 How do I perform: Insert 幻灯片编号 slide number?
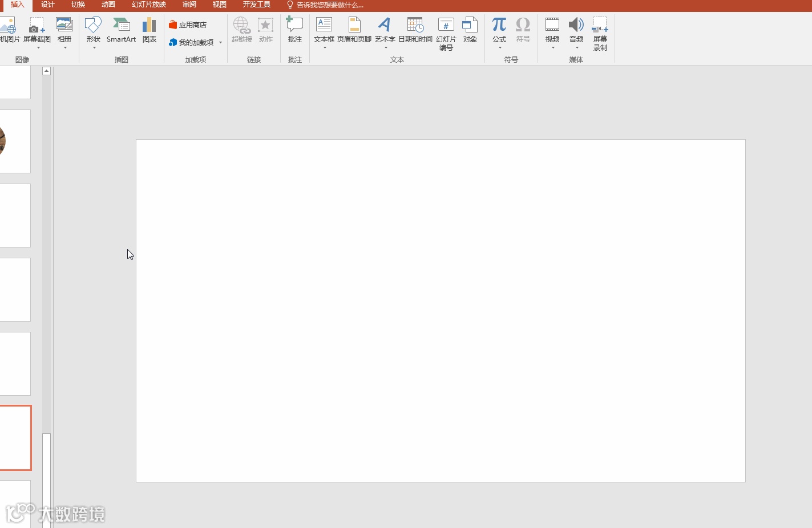click(446, 34)
